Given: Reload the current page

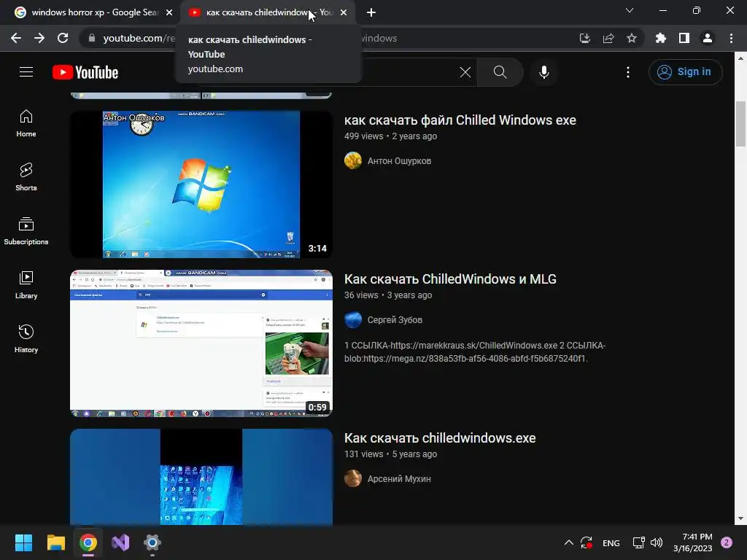Looking at the screenshot, I should pyautogui.click(x=63, y=38).
